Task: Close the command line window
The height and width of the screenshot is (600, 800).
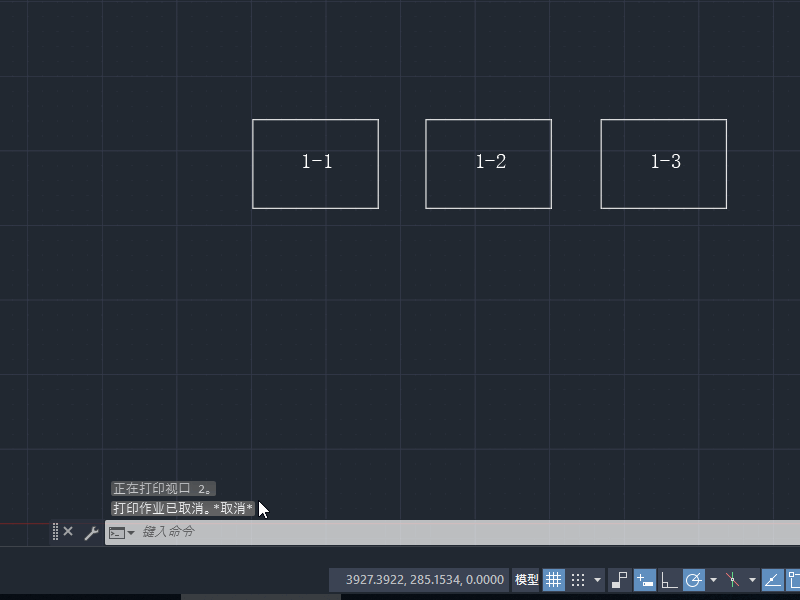Action: pyautogui.click(x=68, y=532)
